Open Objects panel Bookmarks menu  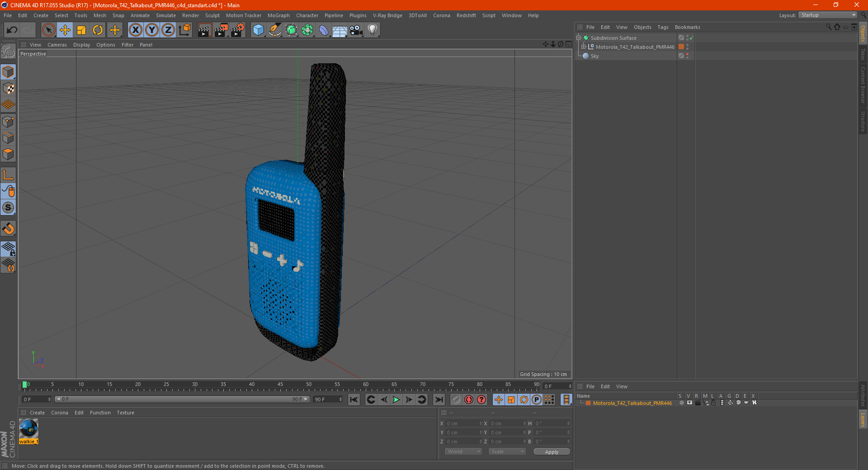[687, 27]
